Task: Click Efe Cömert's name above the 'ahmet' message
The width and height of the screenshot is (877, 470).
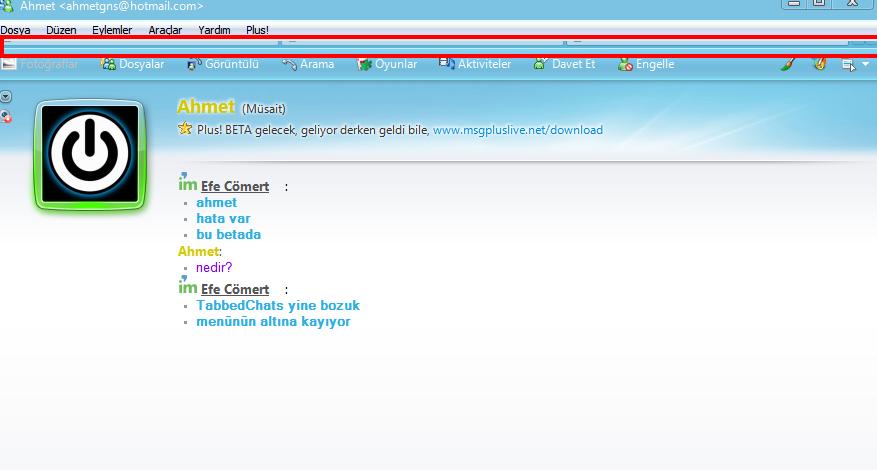Action: click(x=235, y=186)
